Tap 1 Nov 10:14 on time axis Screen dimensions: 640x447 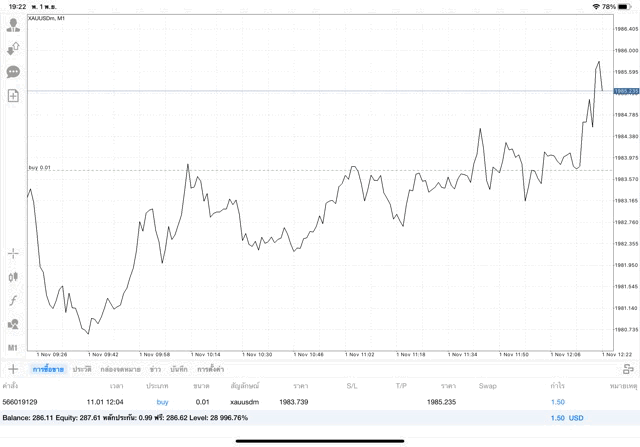pos(205,354)
